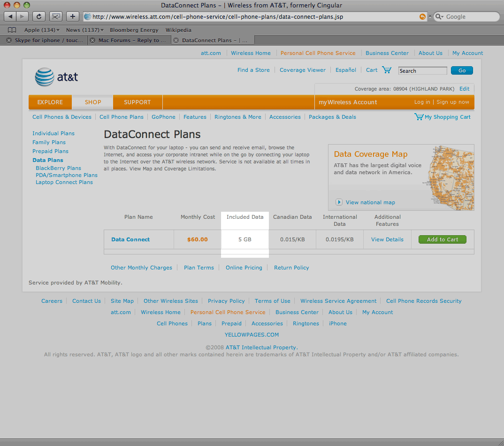Click Sign up now link
This screenshot has height=446, width=504.
[x=452, y=102]
